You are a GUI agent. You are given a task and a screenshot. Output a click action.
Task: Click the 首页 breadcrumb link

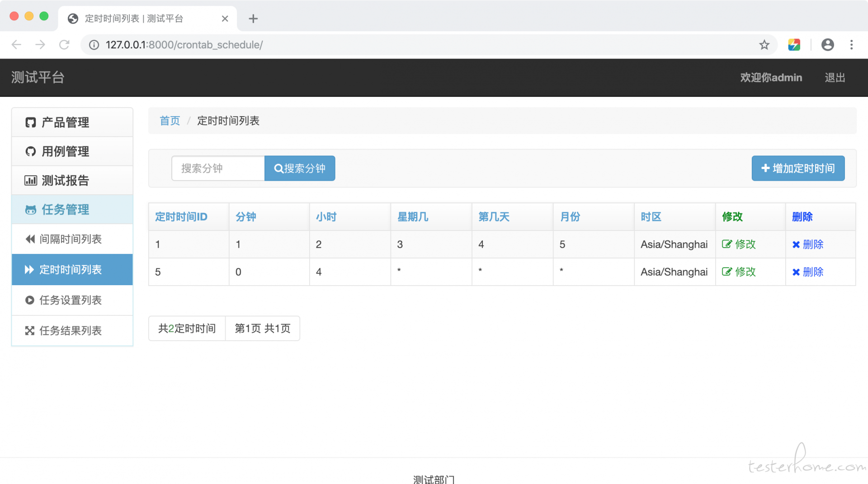tap(170, 121)
